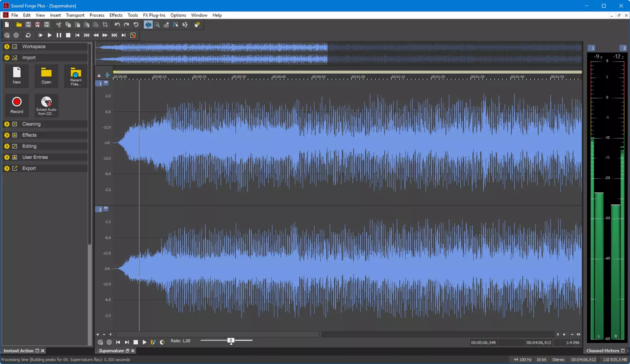Screen dimensions: 630x364
Task: Crop audio with the crop tool icon
Action: [105, 25]
